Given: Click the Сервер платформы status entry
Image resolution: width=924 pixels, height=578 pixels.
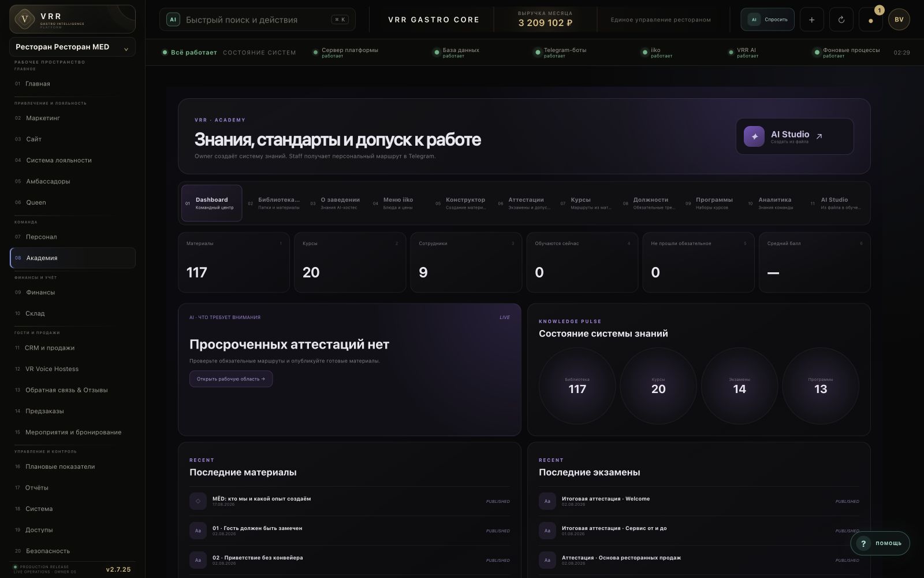Looking at the screenshot, I should click(x=345, y=53).
